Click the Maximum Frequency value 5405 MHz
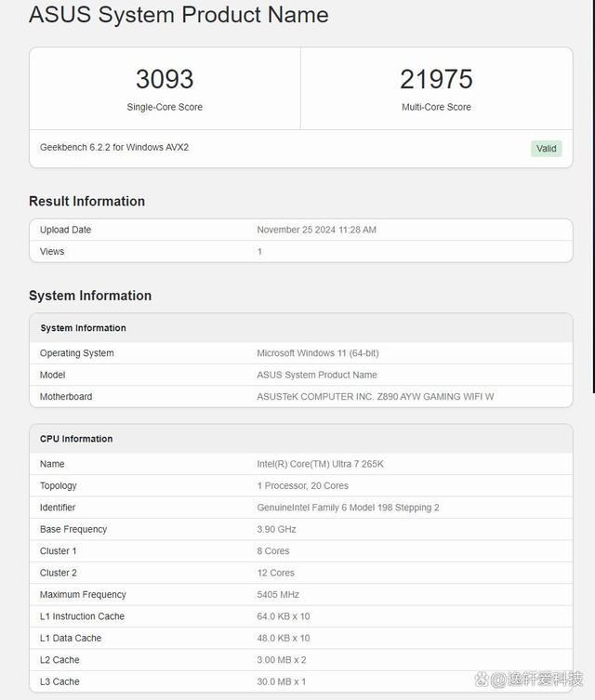The height and width of the screenshot is (700, 595). 278,595
